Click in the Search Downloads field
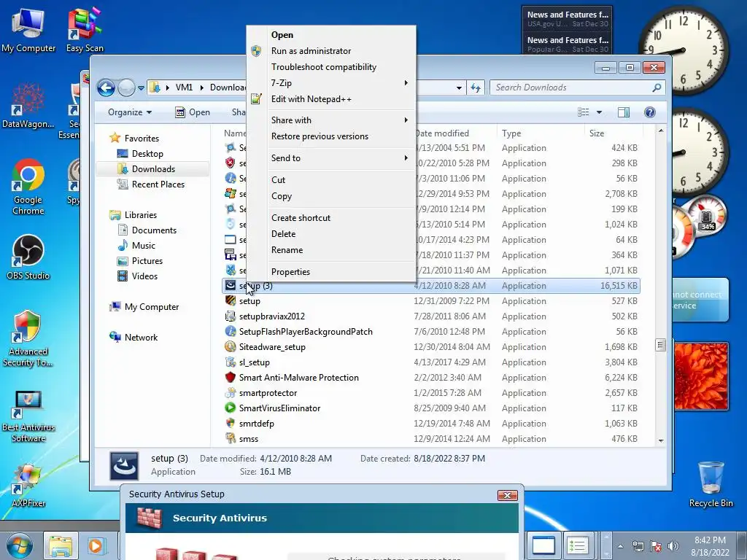 tap(572, 87)
